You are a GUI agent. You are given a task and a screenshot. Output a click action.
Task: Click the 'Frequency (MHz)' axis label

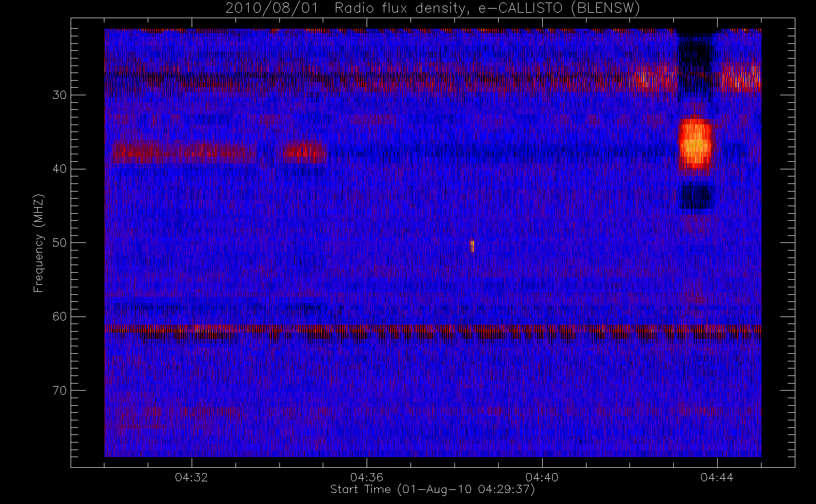tap(38, 243)
